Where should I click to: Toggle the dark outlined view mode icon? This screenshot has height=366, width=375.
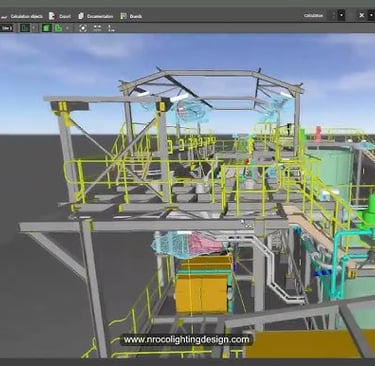click(25, 28)
